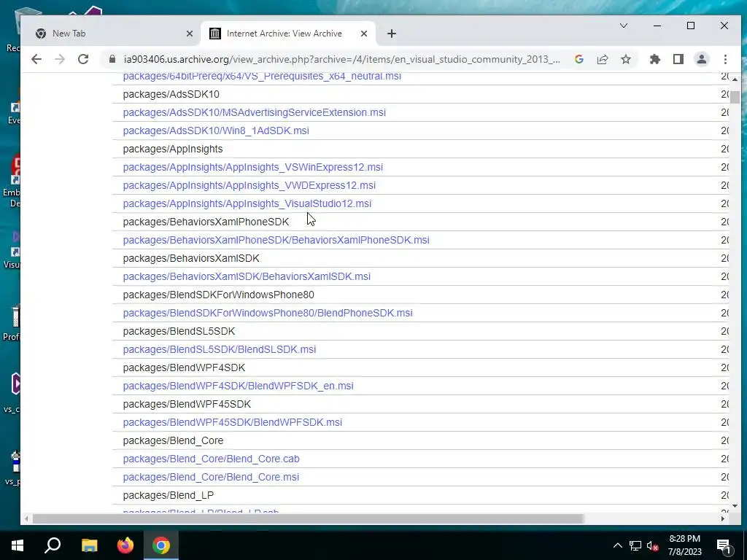Click the scroll left arrow
This screenshot has width=747, height=560.
[26, 518]
